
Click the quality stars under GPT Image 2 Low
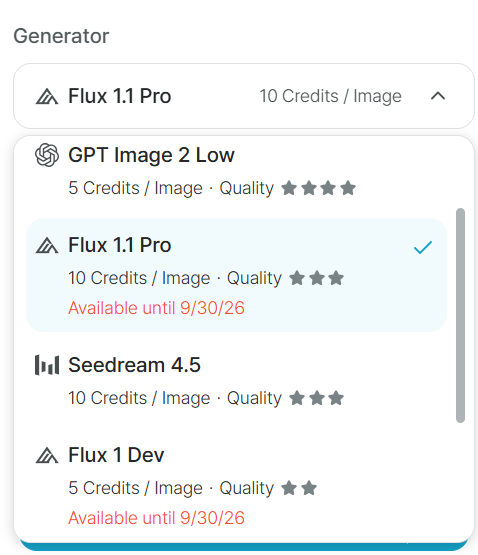click(318, 188)
